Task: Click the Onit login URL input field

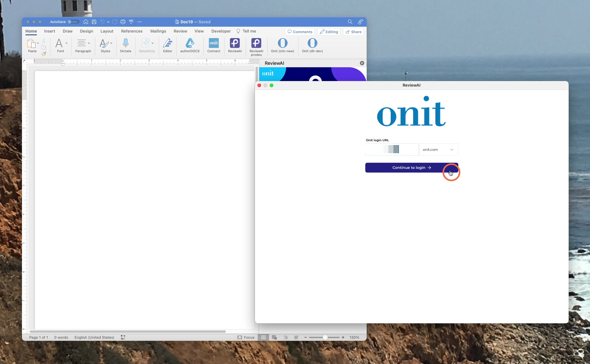Action: point(392,150)
